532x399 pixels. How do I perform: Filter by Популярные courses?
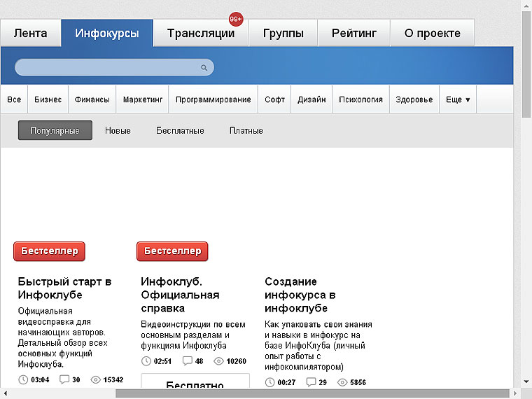coord(55,130)
